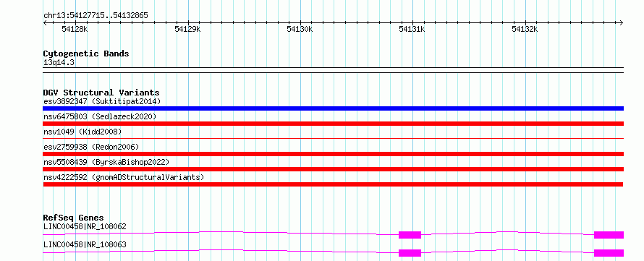Click the cytogenetic band 13q14.3 bar
This screenshot has width=644, height=261.
(333, 70)
